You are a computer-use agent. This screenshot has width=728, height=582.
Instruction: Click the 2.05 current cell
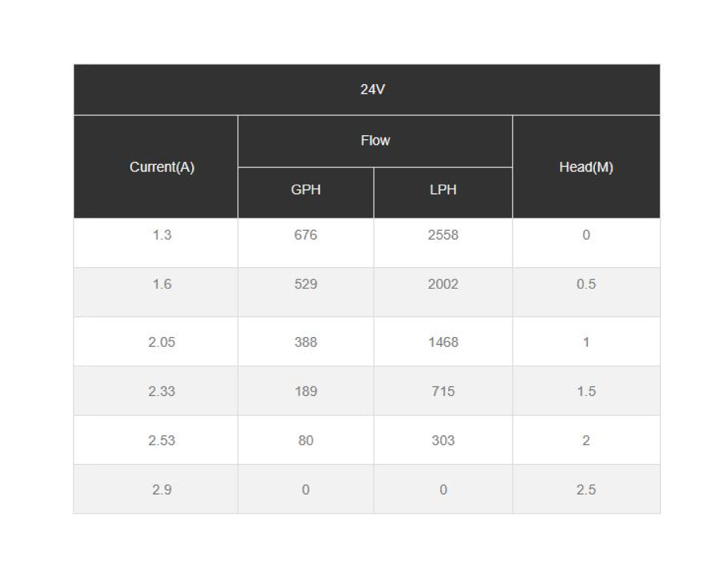pyautogui.click(x=156, y=342)
